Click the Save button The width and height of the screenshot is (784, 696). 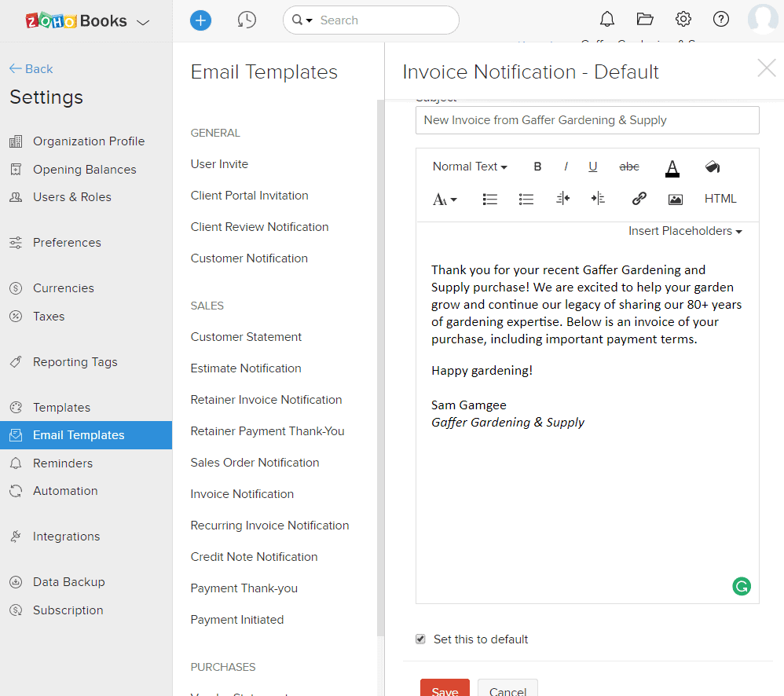pos(445,688)
